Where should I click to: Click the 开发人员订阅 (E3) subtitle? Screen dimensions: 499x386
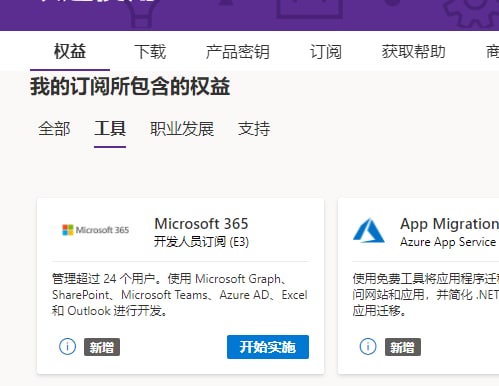point(201,242)
